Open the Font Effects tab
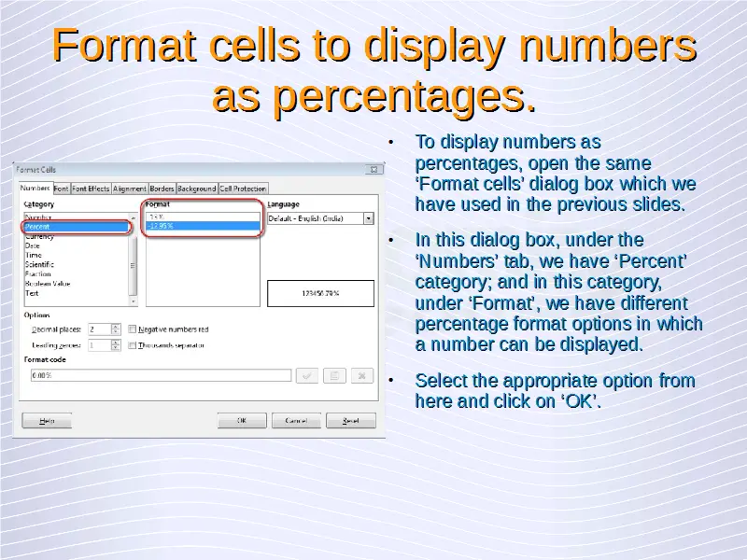The image size is (747, 560). 92,189
